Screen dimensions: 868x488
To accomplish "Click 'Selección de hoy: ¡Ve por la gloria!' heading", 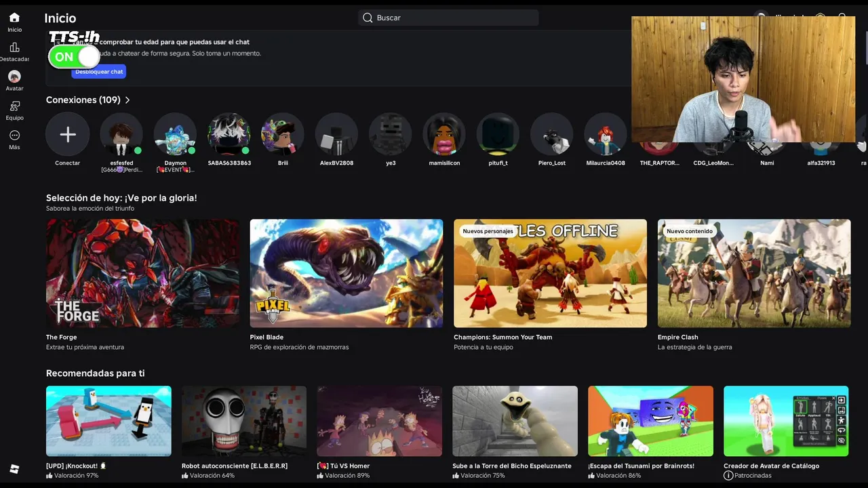I will (121, 198).
